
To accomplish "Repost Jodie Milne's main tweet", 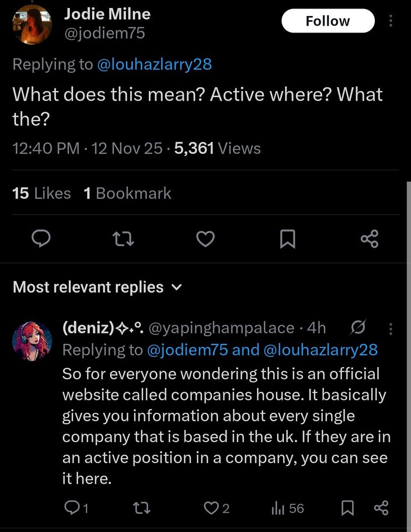I will 124,240.
